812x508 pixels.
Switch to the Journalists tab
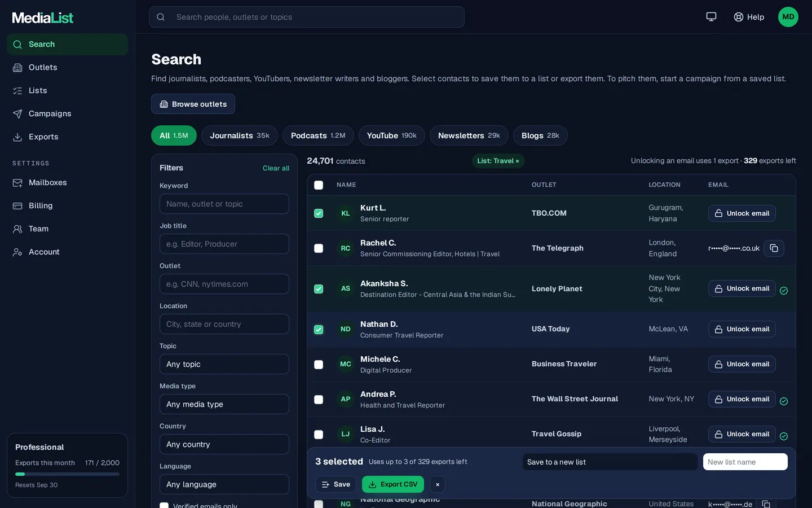pos(240,135)
